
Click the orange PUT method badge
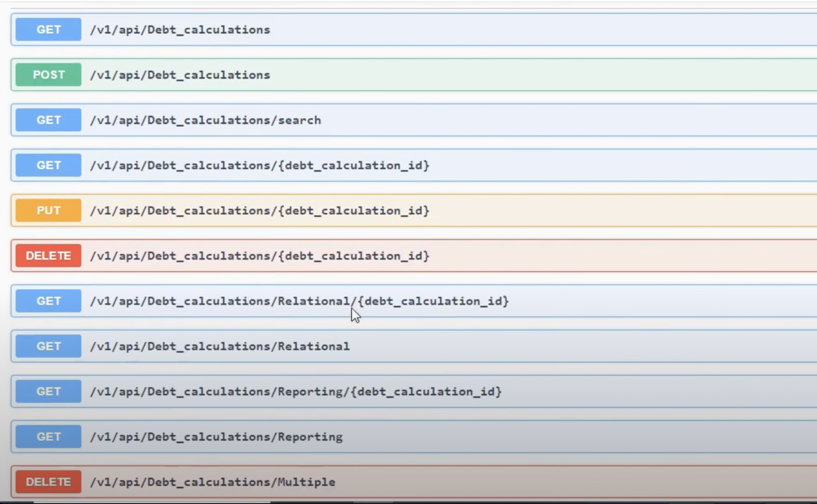click(48, 211)
